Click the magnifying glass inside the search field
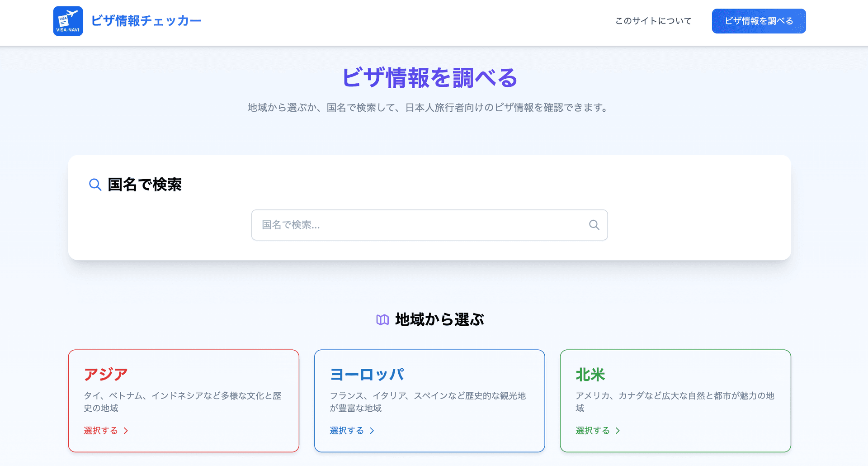Viewport: 868px width, 466px height. [593, 225]
